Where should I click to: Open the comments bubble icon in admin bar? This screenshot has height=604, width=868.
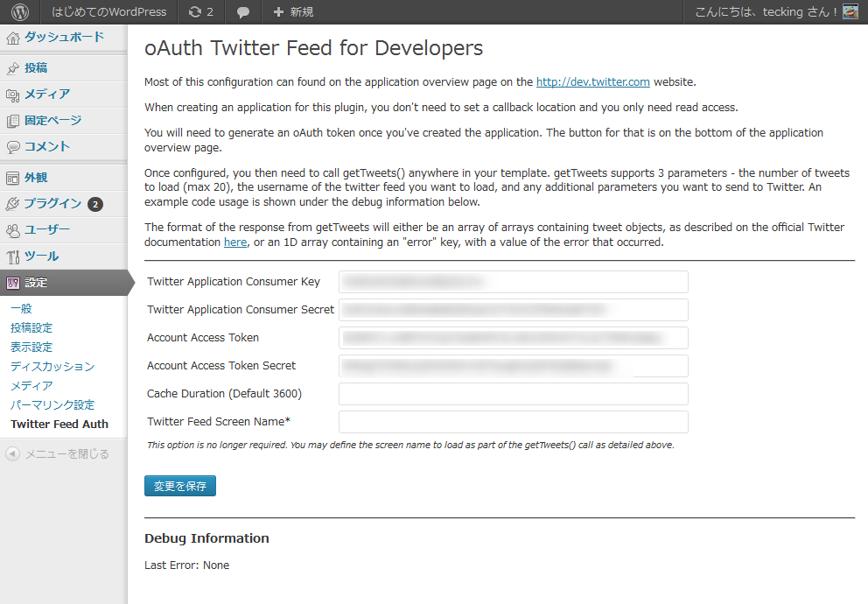click(243, 12)
